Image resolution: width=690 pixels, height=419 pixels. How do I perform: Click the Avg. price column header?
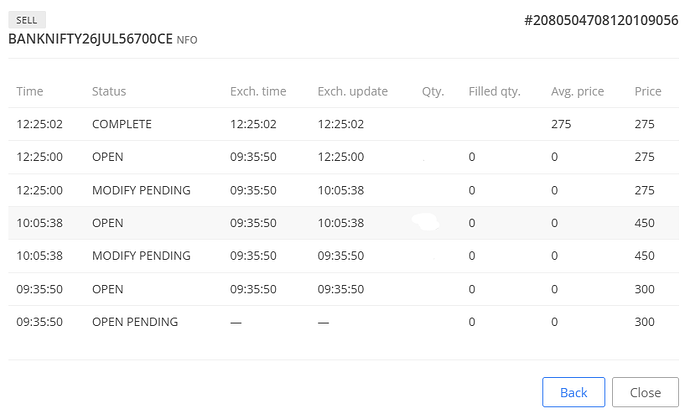577,92
